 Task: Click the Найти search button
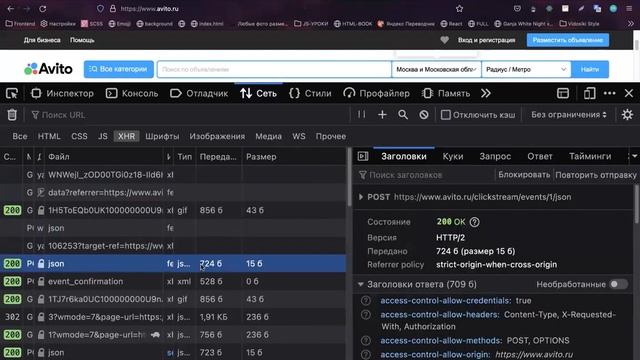590,69
